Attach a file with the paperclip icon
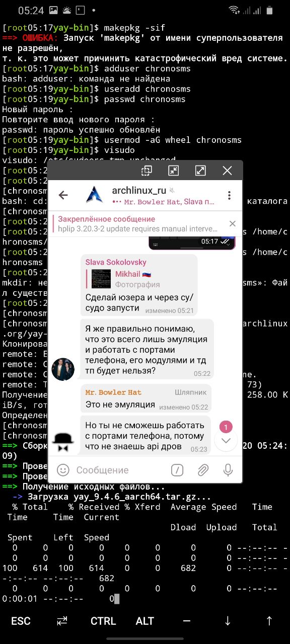The height and width of the screenshot is (644, 290). coord(203,470)
